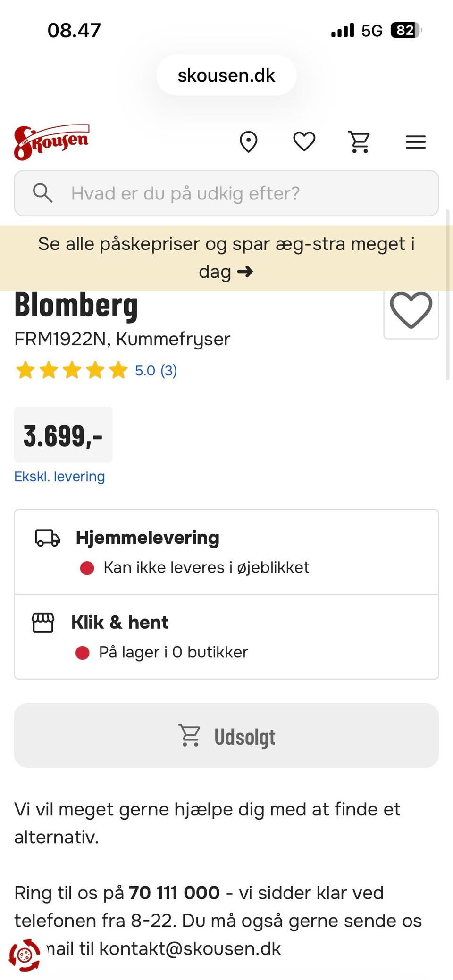
Task: Open the store locator pin icon
Action: pyautogui.click(x=249, y=142)
